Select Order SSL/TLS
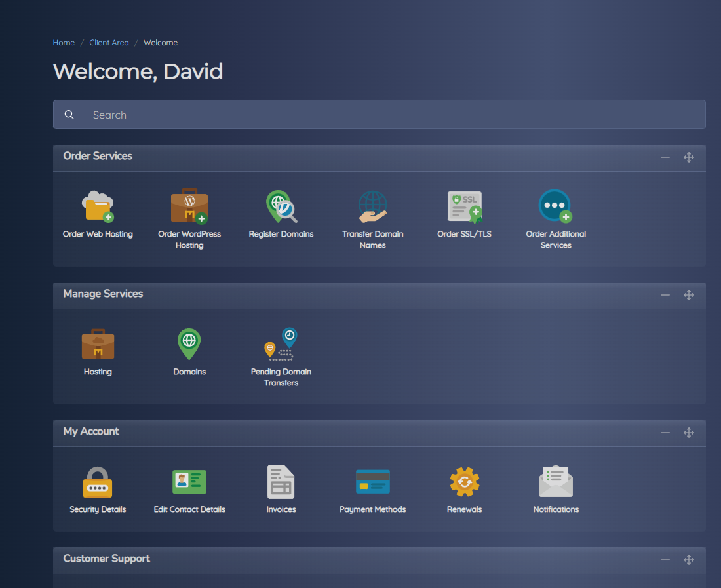 click(464, 205)
